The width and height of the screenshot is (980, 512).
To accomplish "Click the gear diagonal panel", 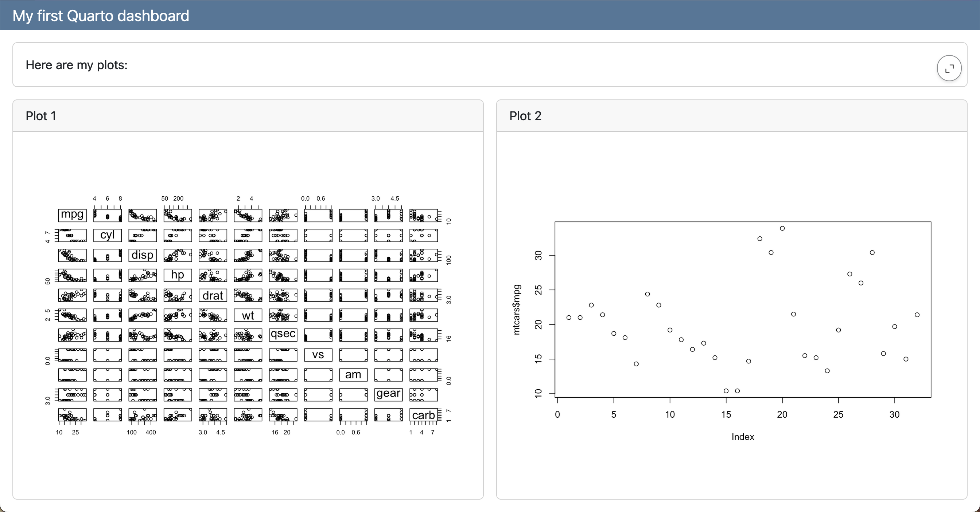I will pos(388,394).
